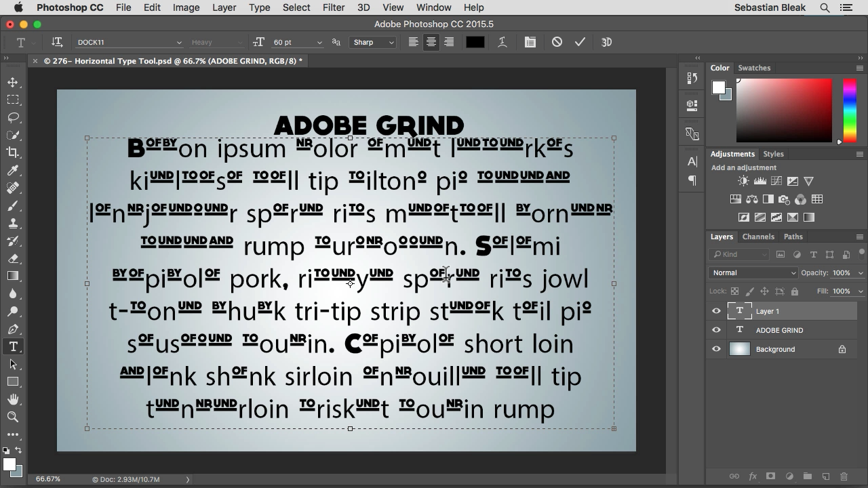The image size is (868, 488).
Task: Toggle the Character and Paragraph panels
Action: pyautogui.click(x=530, y=42)
